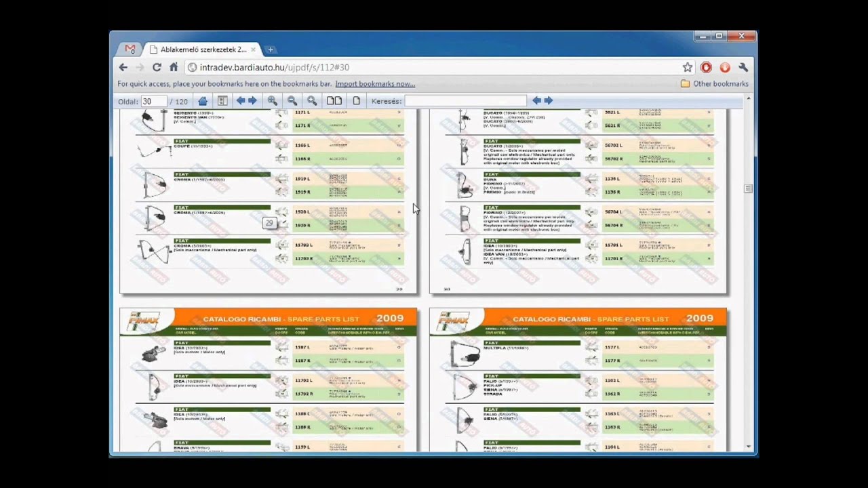
Task: Click the orange down-arrow extension icon
Action: (x=725, y=67)
